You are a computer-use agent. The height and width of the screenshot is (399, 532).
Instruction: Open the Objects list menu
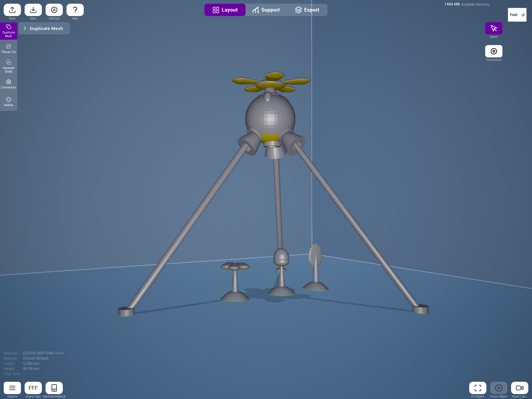[12, 388]
